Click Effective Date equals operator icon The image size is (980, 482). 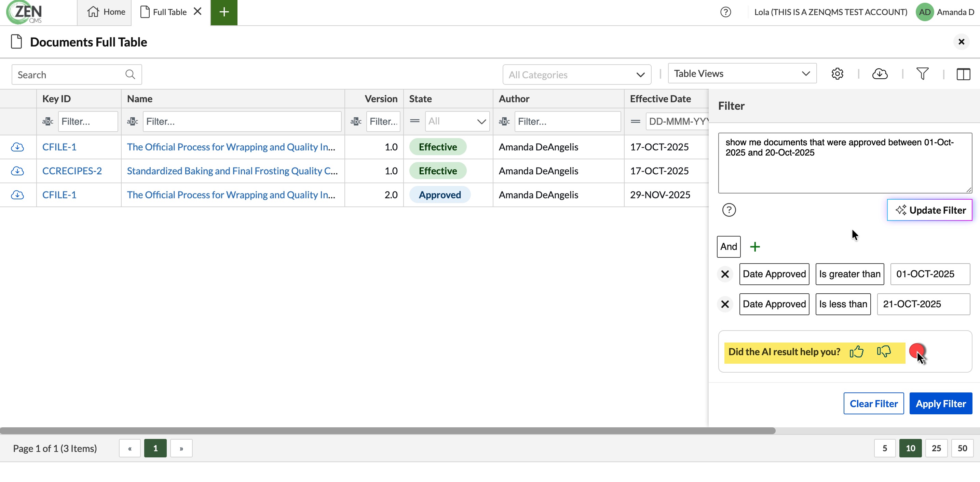635,121
